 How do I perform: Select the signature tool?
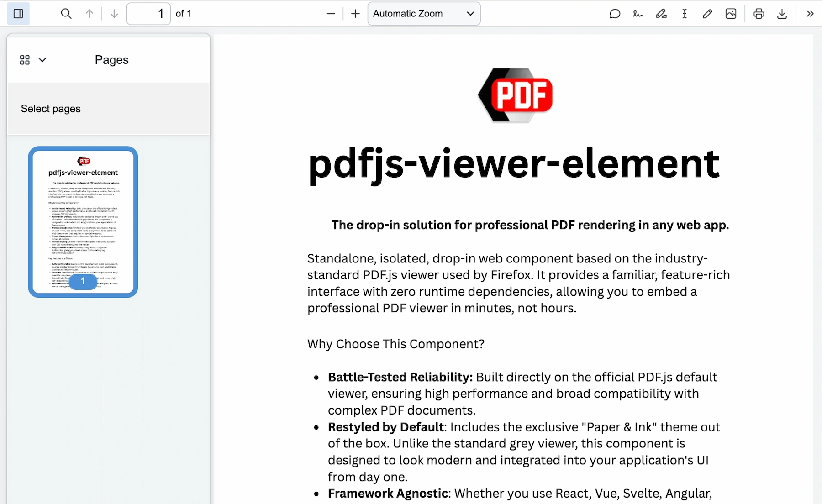click(x=638, y=14)
